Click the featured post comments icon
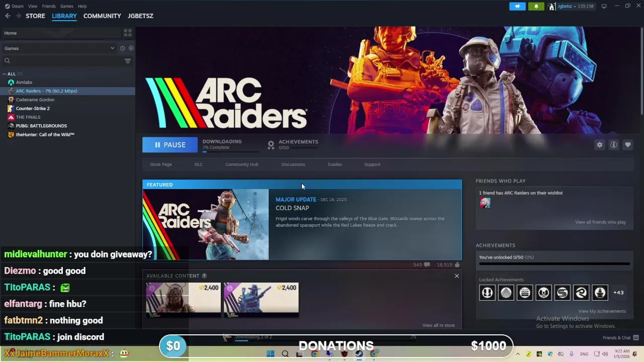 pos(427,264)
